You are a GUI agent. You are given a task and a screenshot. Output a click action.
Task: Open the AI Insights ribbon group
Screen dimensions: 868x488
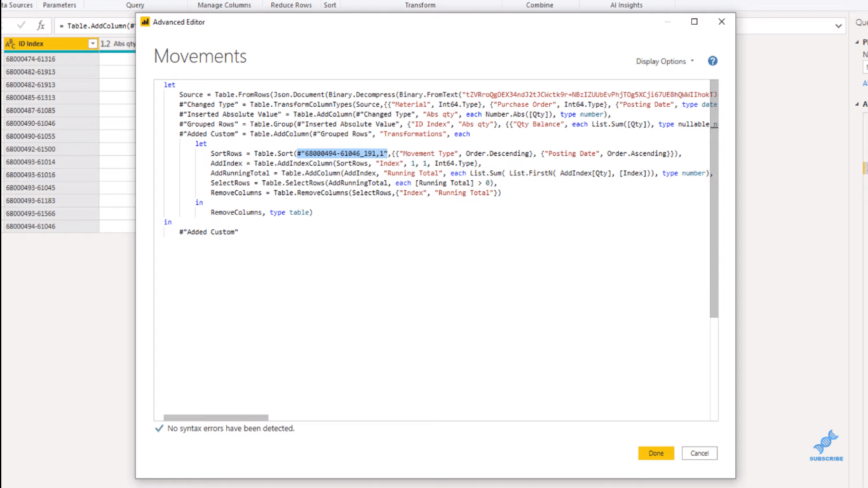(627, 5)
